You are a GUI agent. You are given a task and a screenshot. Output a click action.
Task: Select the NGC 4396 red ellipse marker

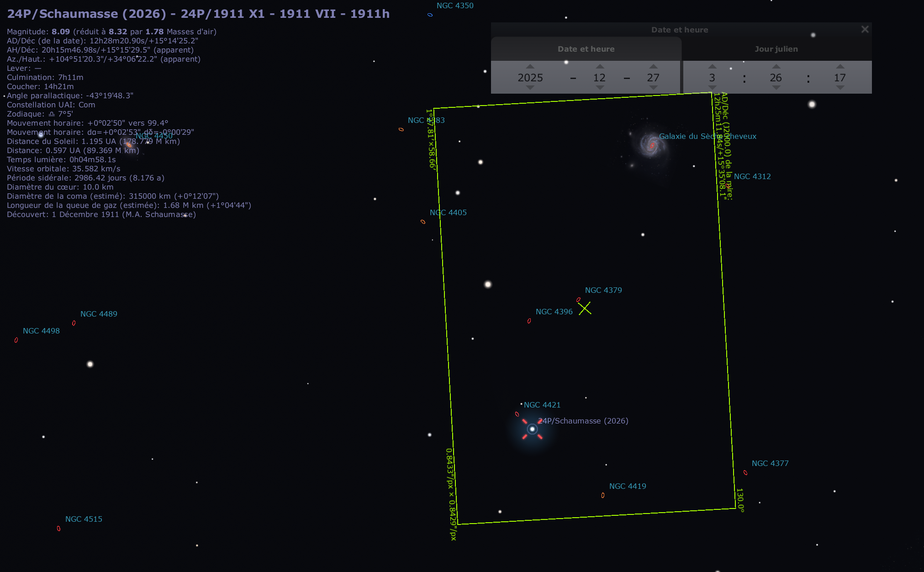[529, 321]
